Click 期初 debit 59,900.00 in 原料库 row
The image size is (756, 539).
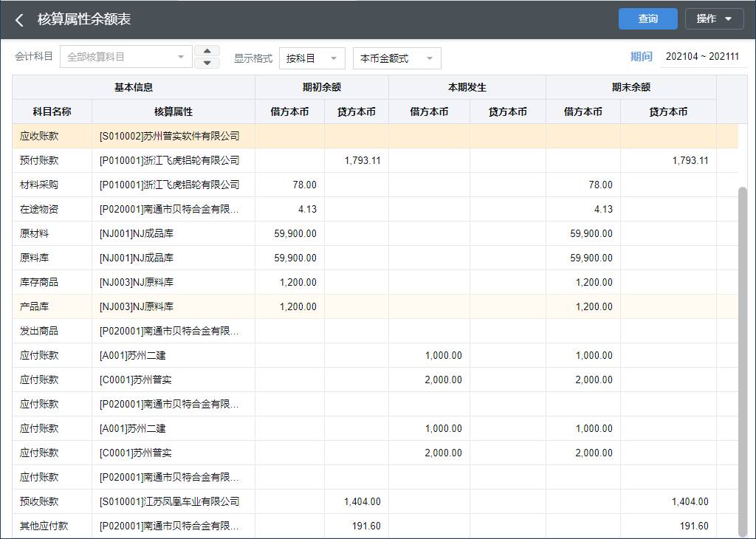pos(289,258)
